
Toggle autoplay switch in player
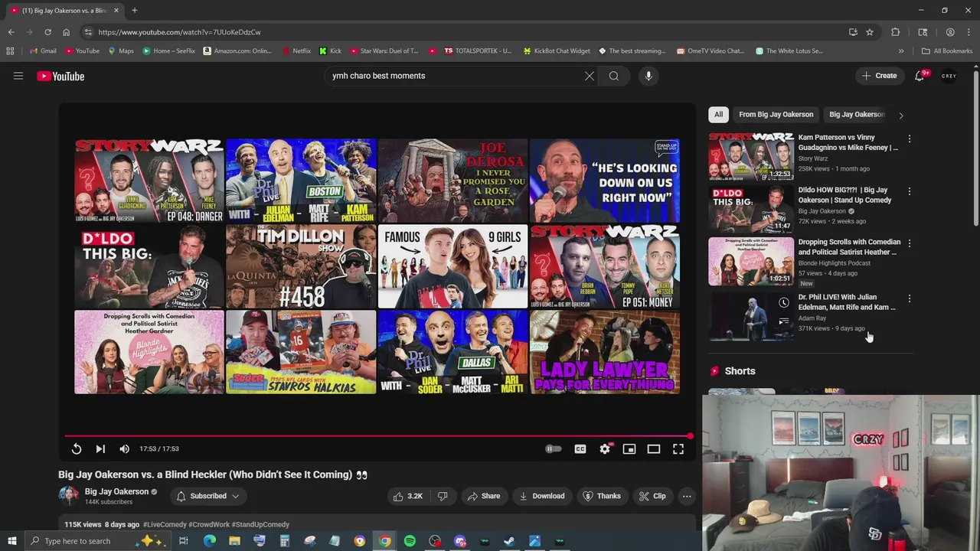tap(554, 449)
